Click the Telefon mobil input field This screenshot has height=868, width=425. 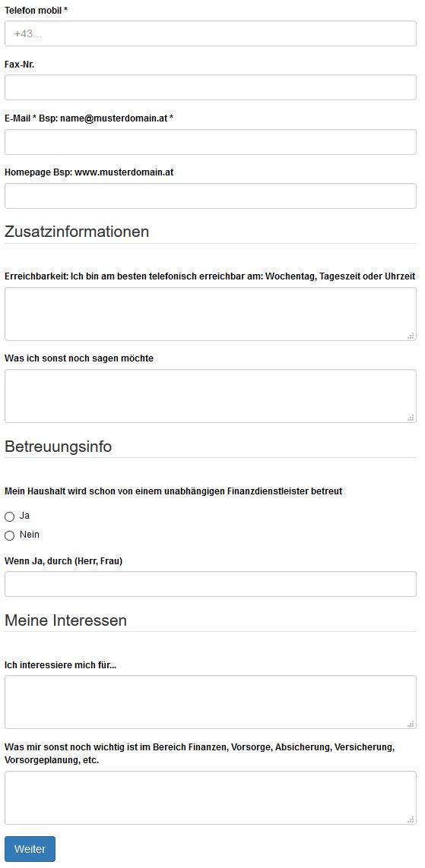(211, 33)
